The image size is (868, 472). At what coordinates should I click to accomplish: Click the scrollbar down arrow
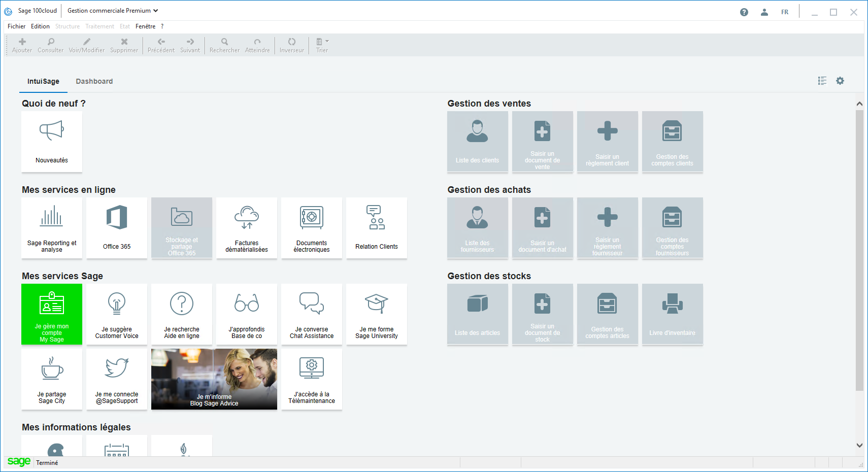coord(859,446)
